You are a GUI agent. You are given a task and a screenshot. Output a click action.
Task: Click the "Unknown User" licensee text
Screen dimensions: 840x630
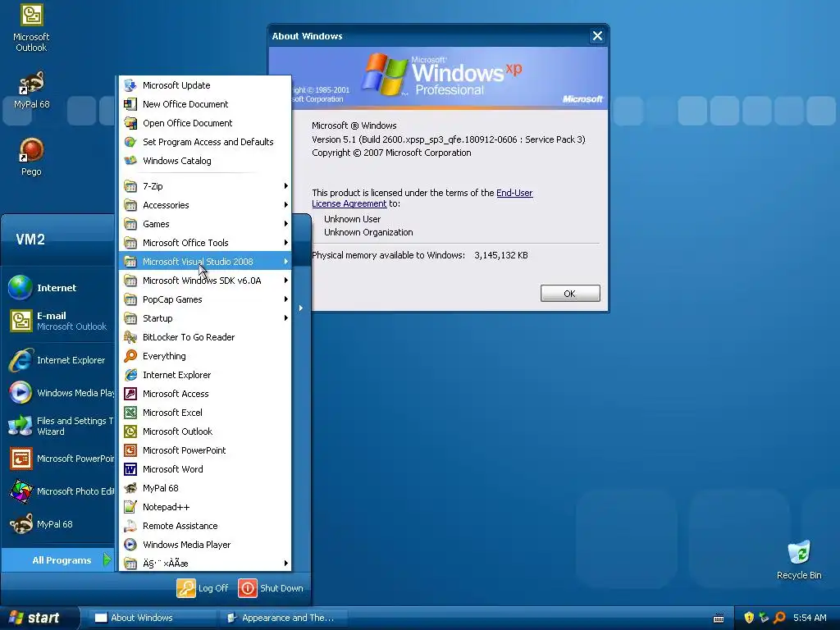pos(353,219)
